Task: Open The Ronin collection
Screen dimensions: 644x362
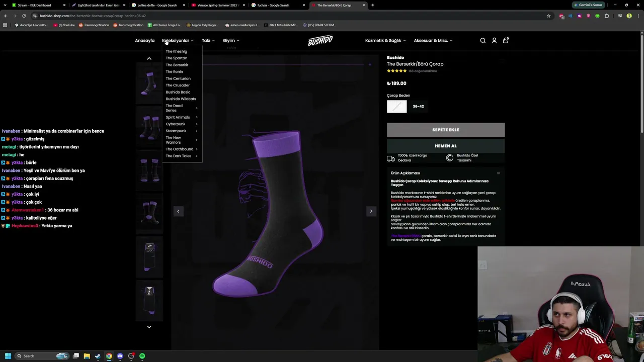Action: pos(174,71)
